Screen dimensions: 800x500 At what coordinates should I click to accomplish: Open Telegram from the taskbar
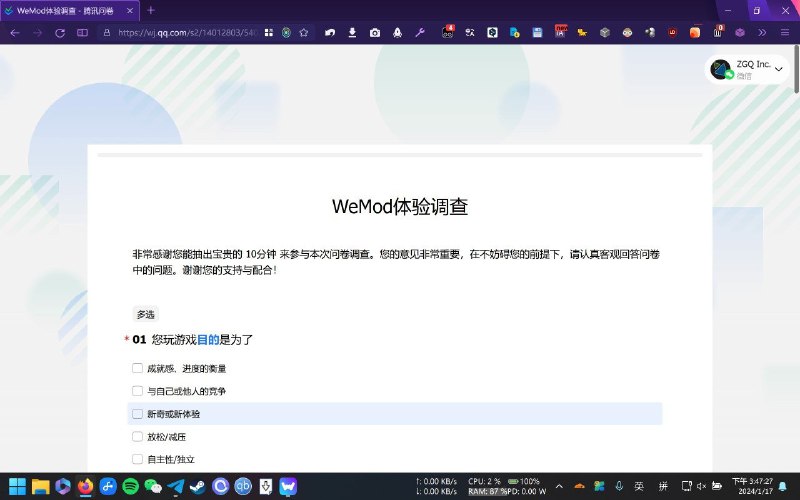click(x=176, y=486)
